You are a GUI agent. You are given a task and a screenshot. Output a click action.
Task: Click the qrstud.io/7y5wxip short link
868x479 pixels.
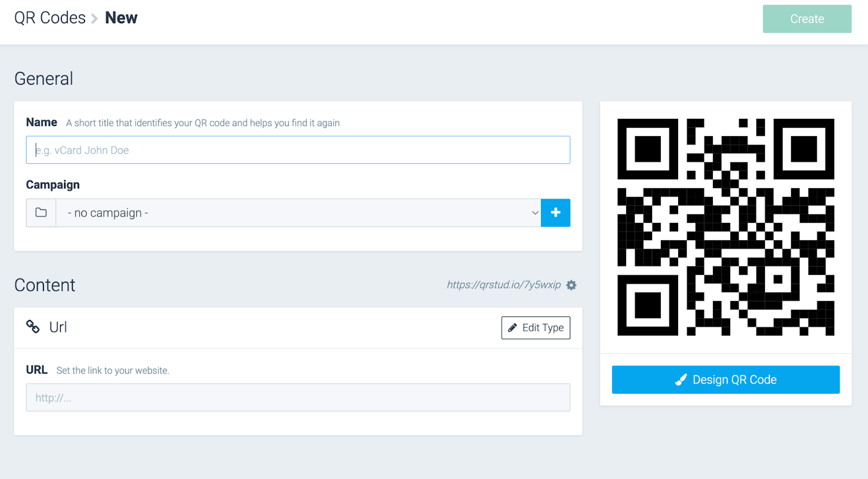[x=503, y=285]
